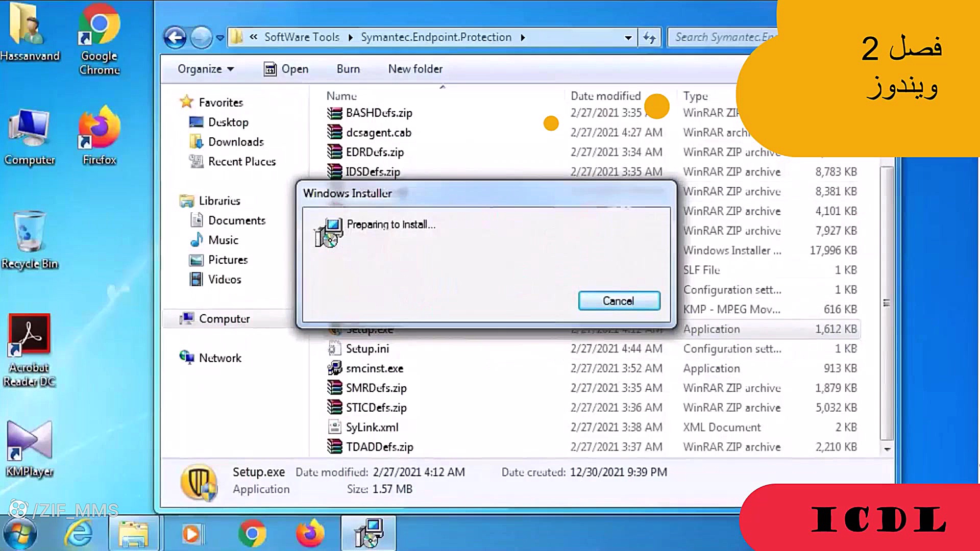Select IDSDefs.zip archive icon

click(334, 171)
